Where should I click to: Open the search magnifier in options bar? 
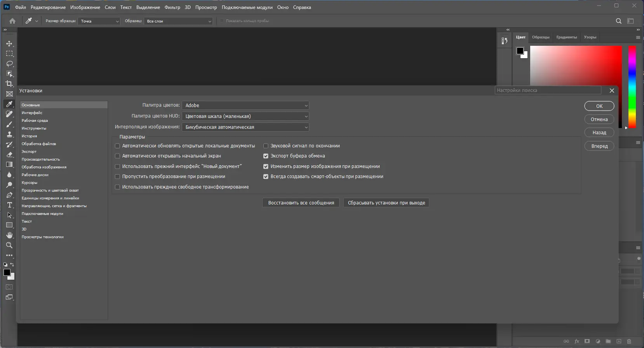click(x=619, y=21)
